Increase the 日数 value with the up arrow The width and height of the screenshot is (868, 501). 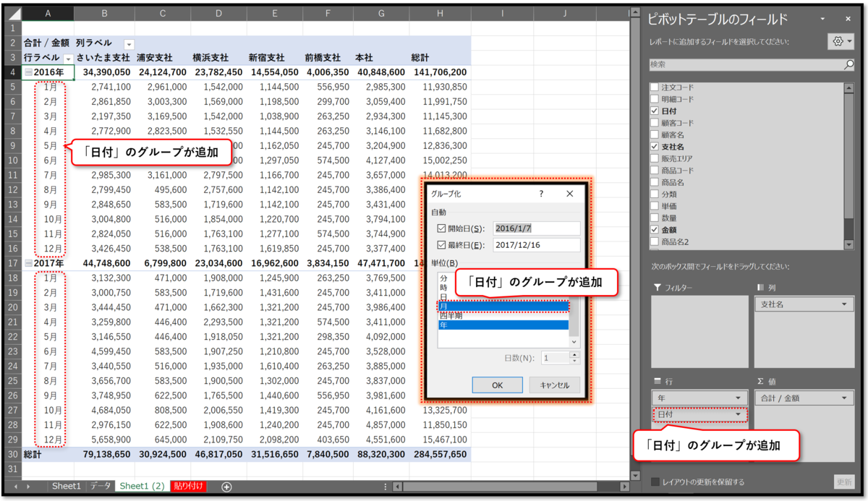[x=574, y=354]
